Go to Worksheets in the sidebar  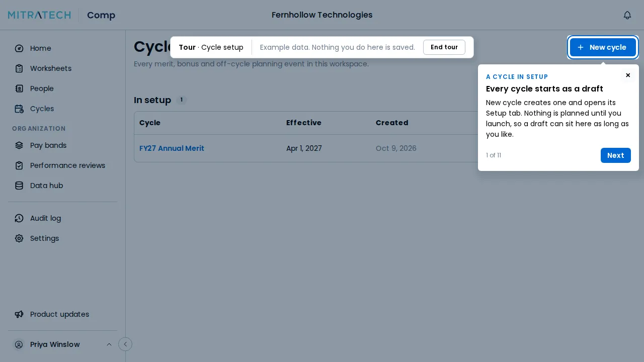(62, 68)
